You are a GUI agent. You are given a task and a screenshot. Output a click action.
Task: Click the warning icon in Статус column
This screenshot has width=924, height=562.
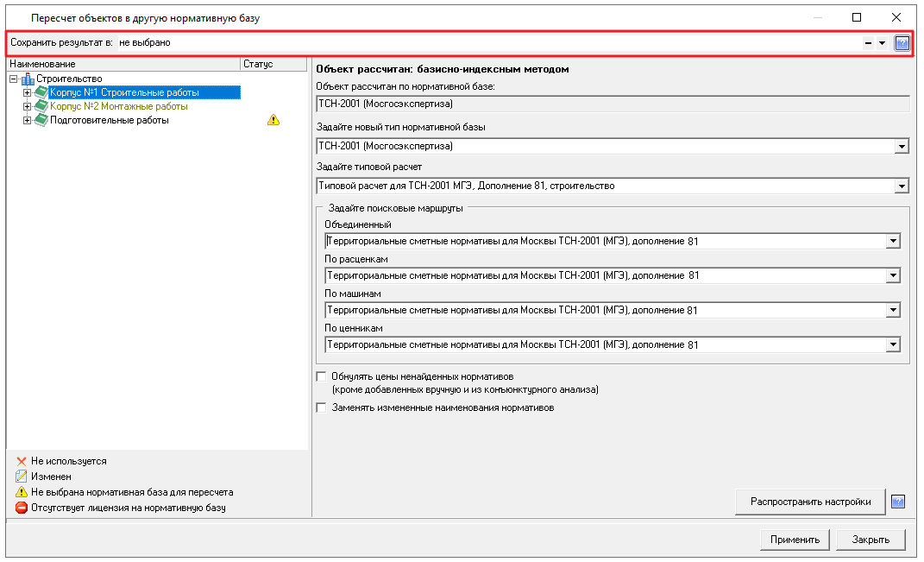(273, 120)
